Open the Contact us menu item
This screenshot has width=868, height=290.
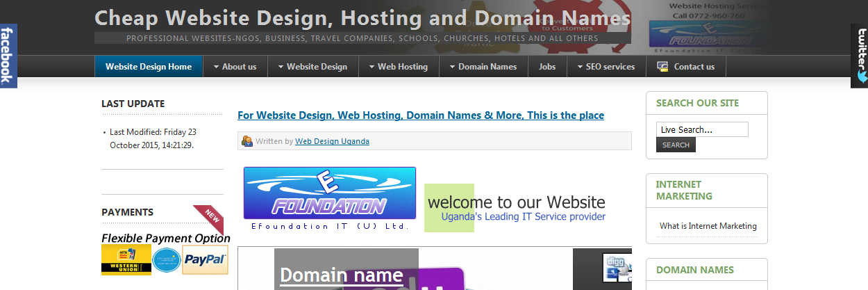[x=686, y=67]
